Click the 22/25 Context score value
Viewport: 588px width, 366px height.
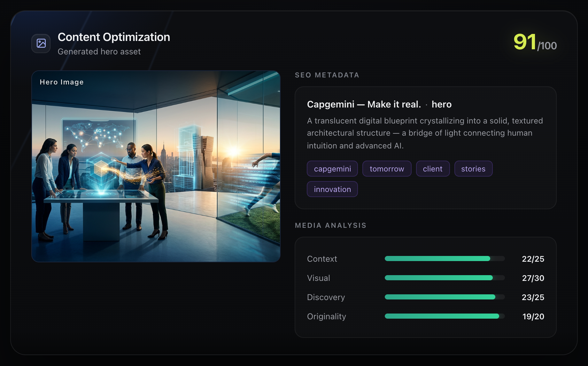pyautogui.click(x=533, y=259)
